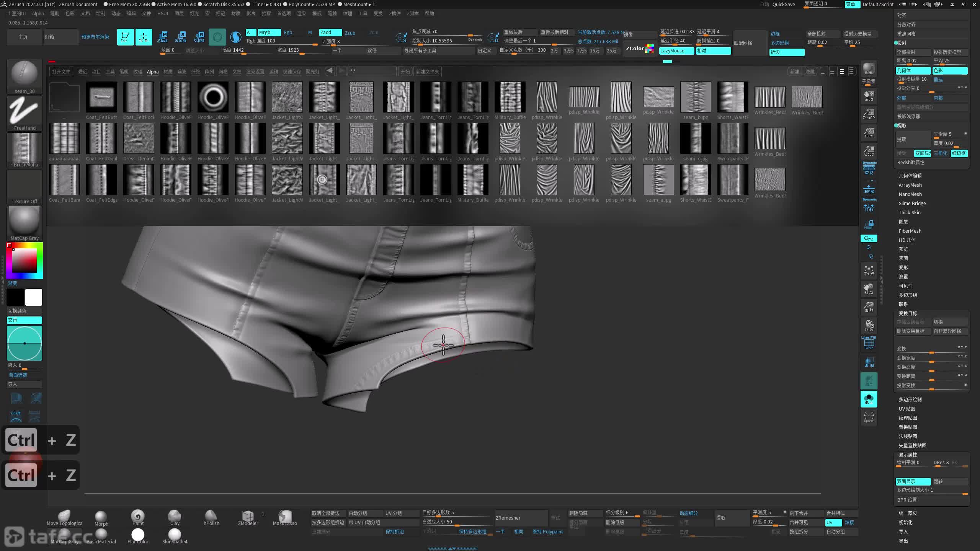Click the 主页 home button
Screen dimensions: 980x551
coord(24,37)
